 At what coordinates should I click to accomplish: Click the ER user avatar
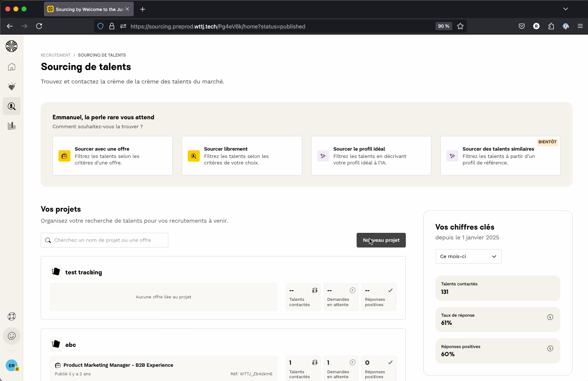[11, 366]
